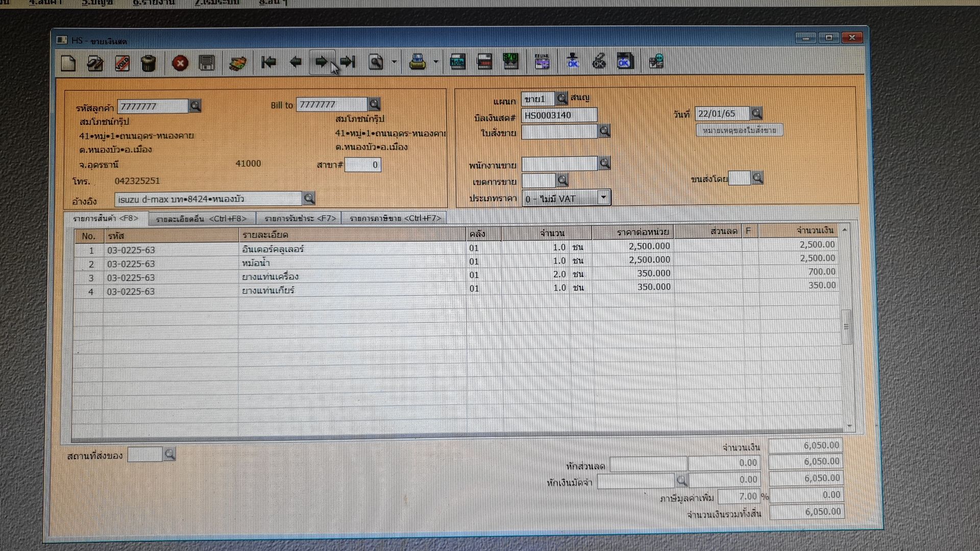Click the รายละเอียด column header
The height and width of the screenshot is (551, 980).
[x=352, y=234]
